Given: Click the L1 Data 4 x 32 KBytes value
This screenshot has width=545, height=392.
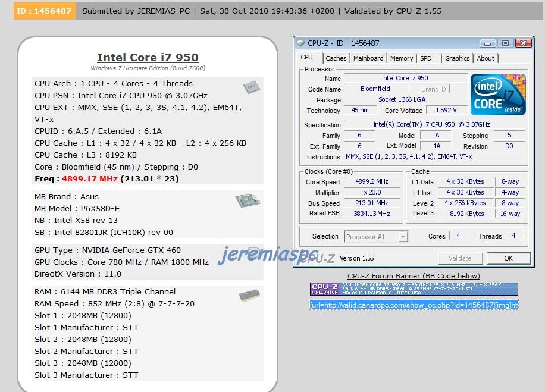Looking at the screenshot, I should click(x=466, y=182).
